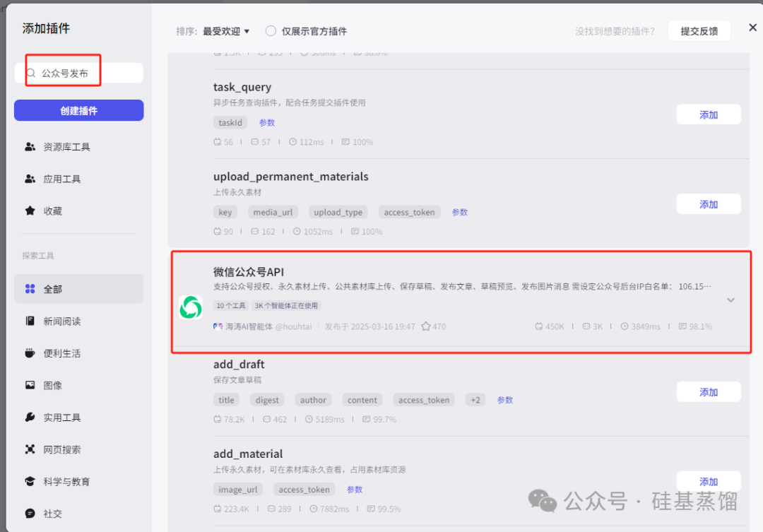
Task: Click the 3849ms response time clock icon
Action: tap(625, 326)
